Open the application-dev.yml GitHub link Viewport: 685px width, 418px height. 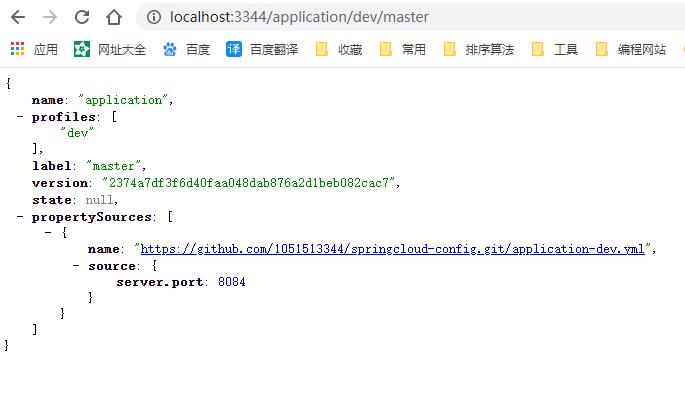click(x=392, y=249)
